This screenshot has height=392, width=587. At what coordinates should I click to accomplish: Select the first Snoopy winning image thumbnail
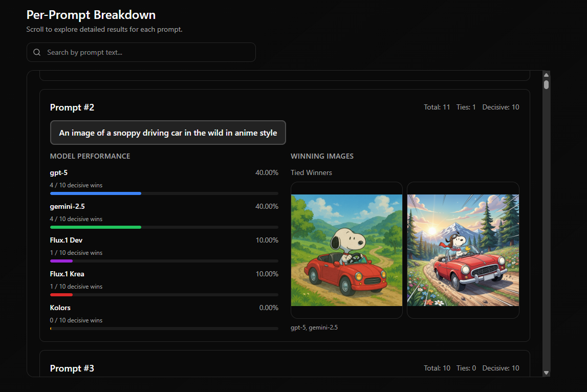346,250
